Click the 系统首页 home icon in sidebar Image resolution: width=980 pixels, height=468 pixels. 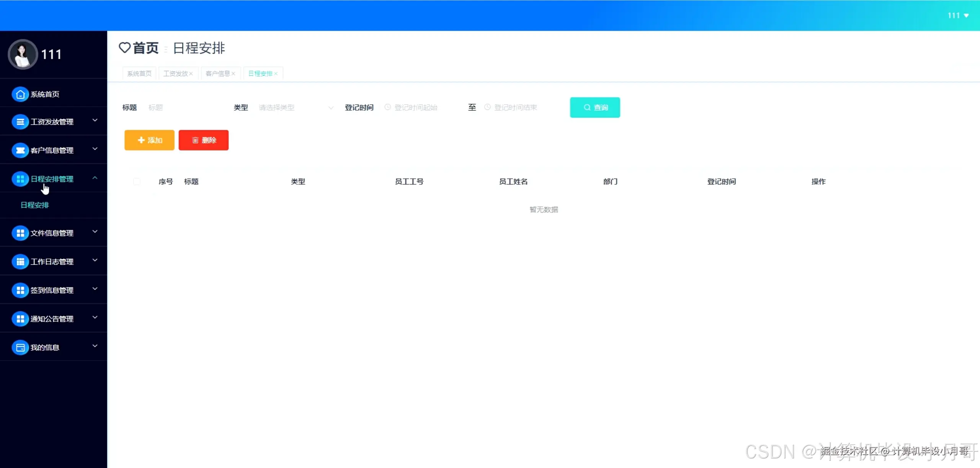click(x=20, y=94)
